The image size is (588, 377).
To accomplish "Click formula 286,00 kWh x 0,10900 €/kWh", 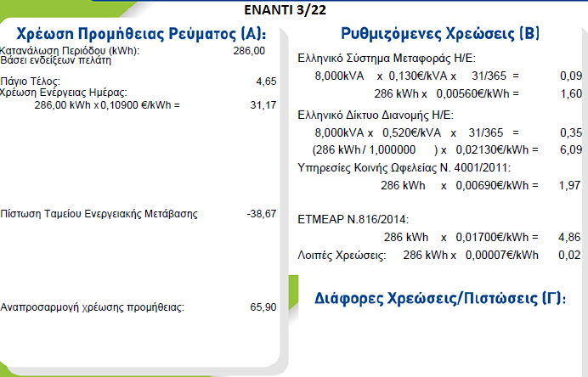I will [107, 105].
